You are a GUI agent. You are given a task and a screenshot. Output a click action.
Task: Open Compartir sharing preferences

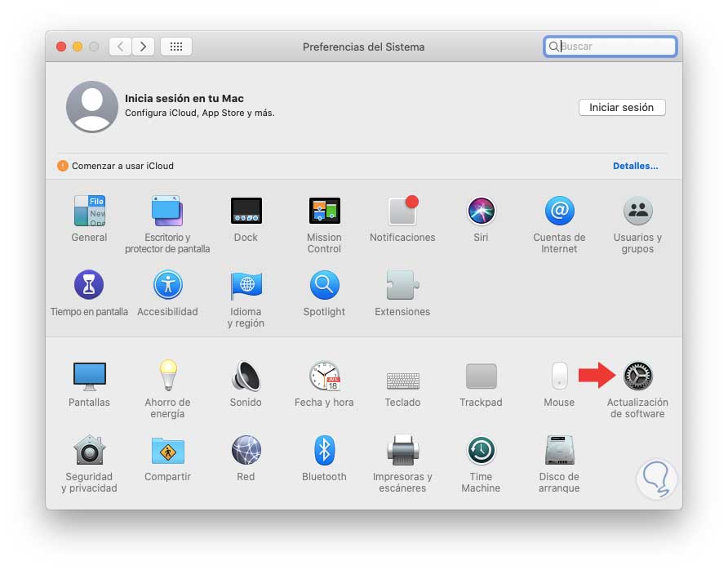point(167,451)
